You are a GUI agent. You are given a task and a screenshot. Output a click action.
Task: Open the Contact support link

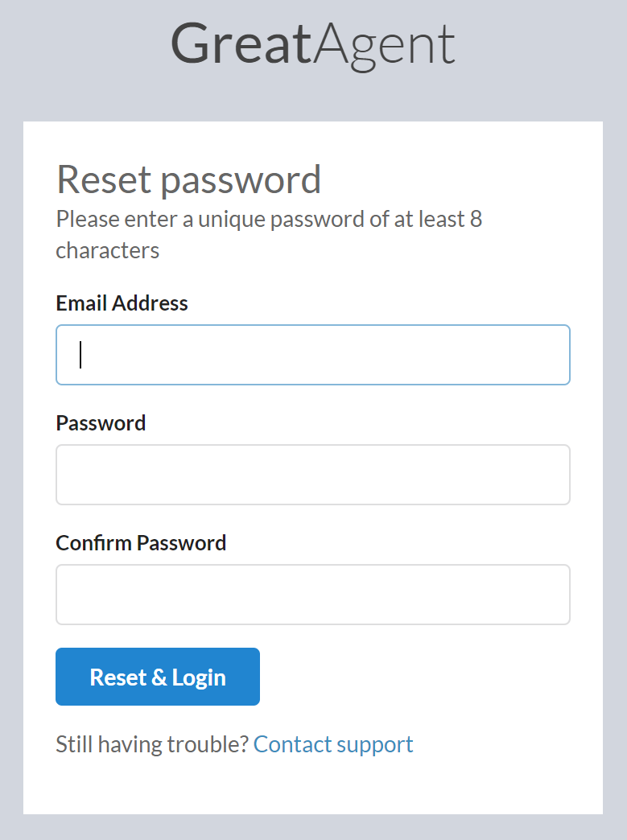pyautogui.click(x=333, y=744)
